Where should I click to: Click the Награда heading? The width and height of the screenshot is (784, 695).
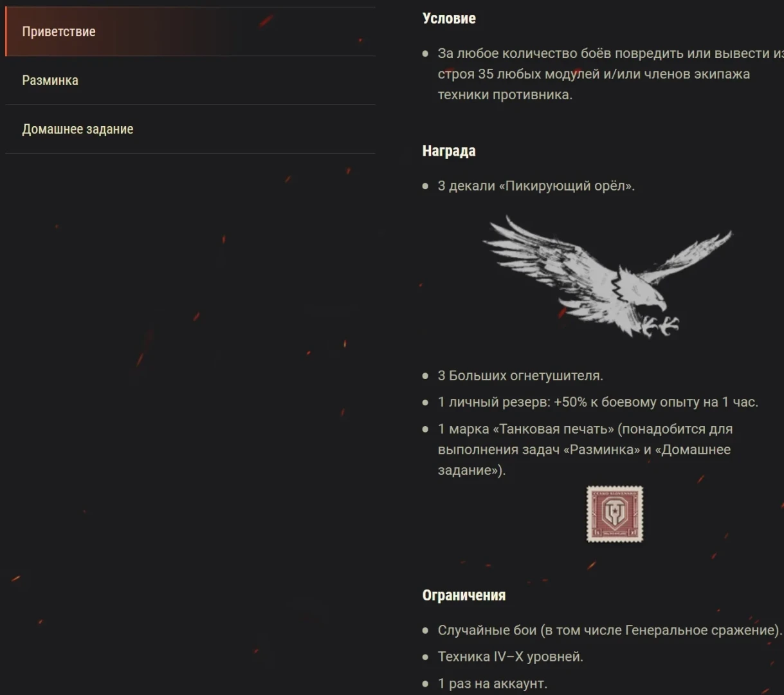coord(449,151)
